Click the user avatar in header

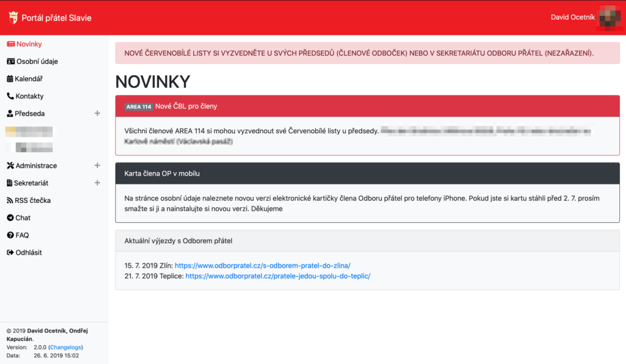(x=609, y=18)
